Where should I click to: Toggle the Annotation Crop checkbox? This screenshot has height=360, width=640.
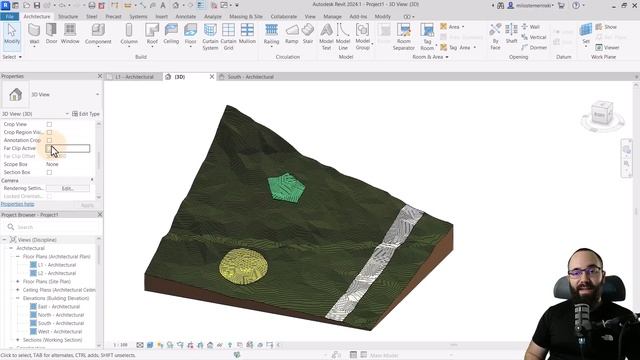49,140
